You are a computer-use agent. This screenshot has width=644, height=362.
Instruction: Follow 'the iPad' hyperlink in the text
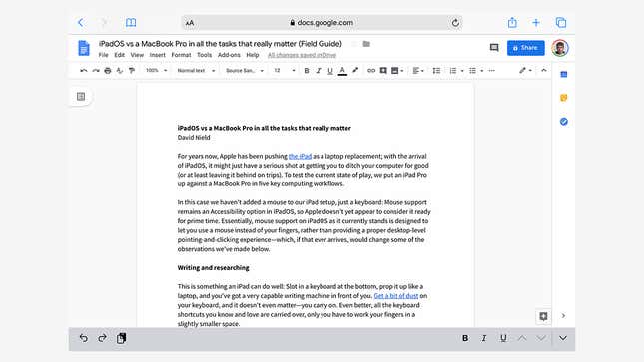click(300, 156)
